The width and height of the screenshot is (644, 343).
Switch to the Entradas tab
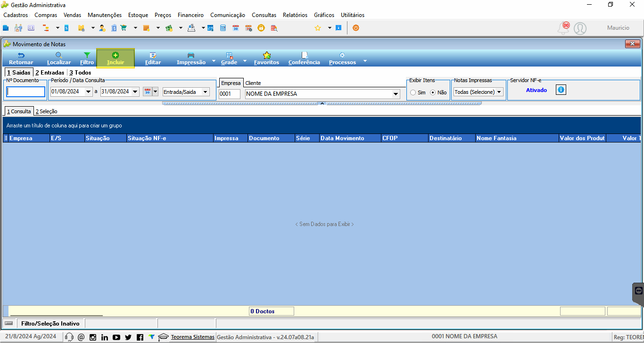click(50, 73)
